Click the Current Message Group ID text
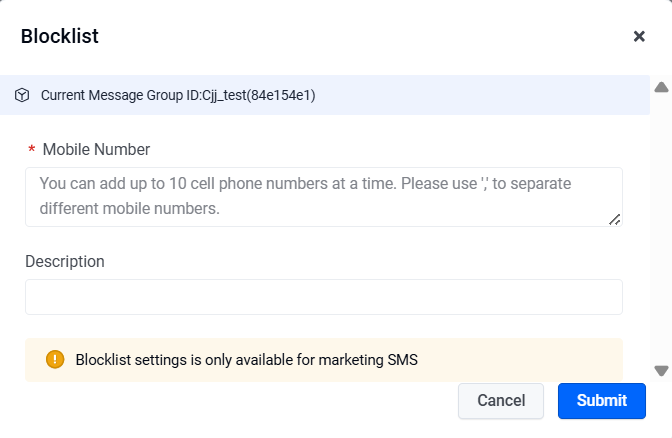This screenshot has width=672, height=438. 178,95
